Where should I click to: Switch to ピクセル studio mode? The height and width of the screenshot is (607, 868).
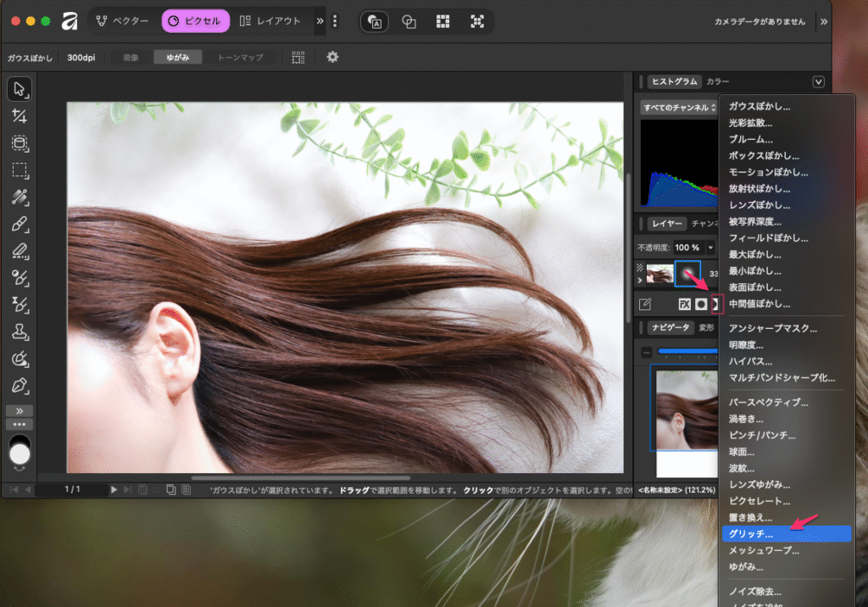(x=196, y=21)
